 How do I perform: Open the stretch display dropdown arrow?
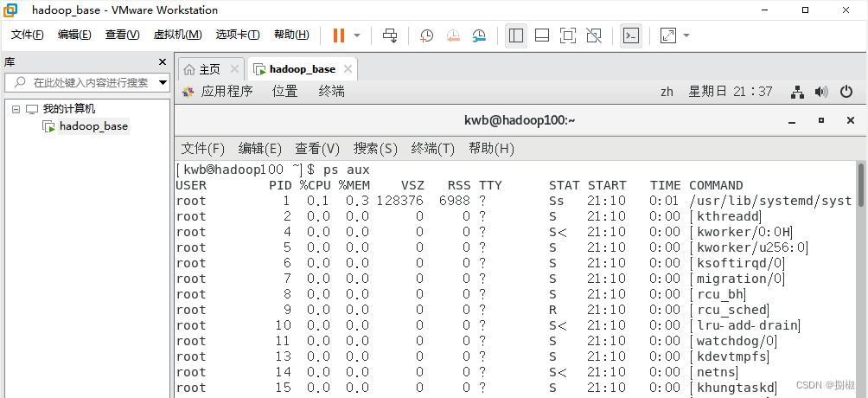pos(686,35)
